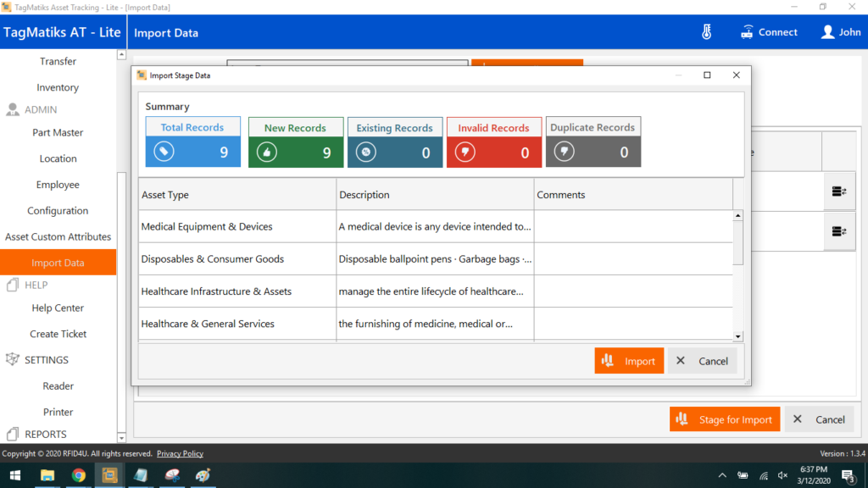868x488 pixels.
Task: Click the lower row mapping icon in Import Data window
Action: (x=839, y=231)
